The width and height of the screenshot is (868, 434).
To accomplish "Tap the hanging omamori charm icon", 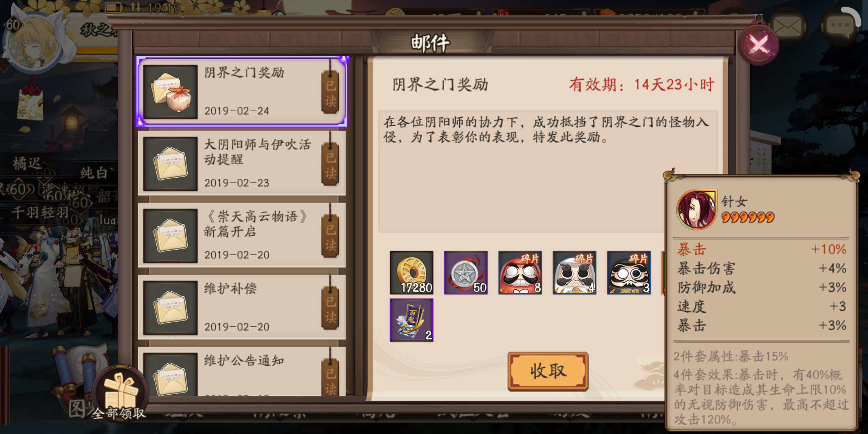I will [30, 100].
